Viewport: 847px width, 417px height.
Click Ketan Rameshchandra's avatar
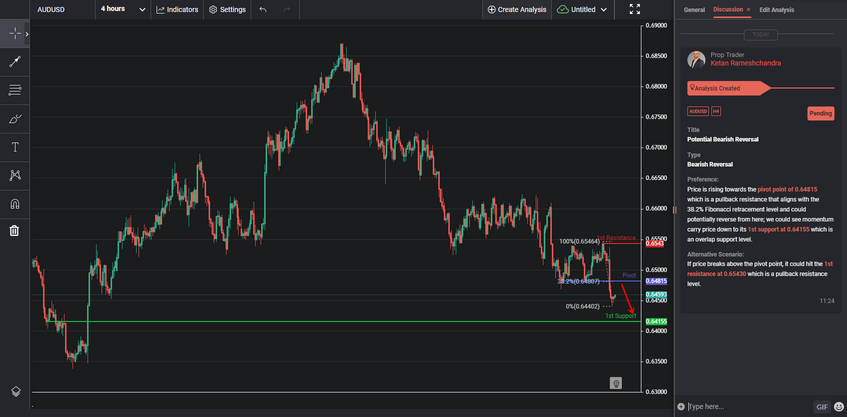coord(696,59)
